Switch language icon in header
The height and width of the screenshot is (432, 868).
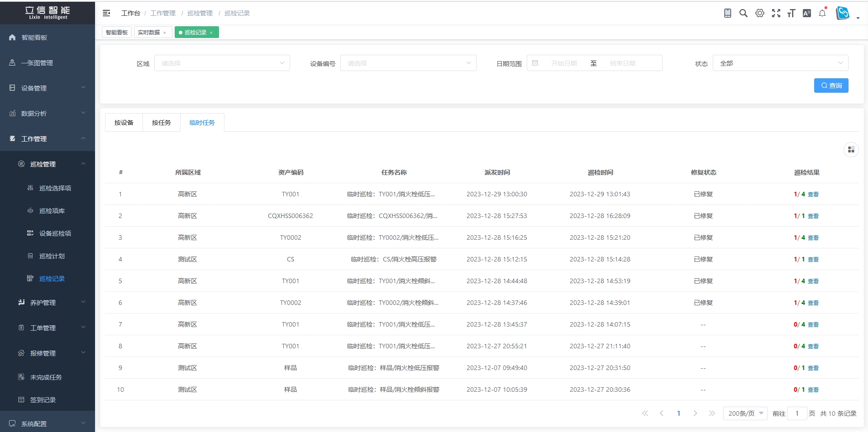point(806,13)
